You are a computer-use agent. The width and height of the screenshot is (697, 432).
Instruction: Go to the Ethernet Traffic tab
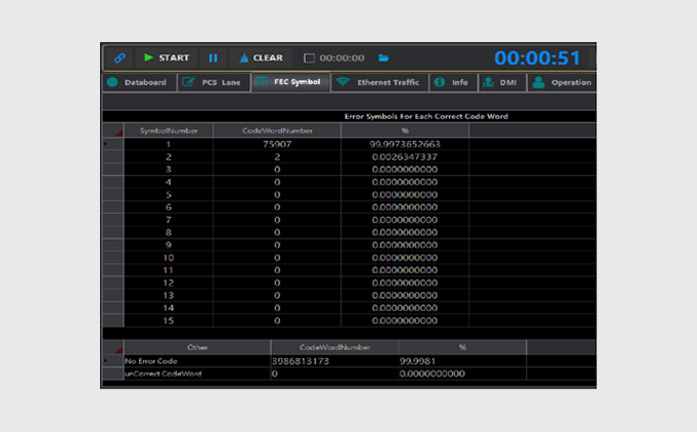(x=380, y=82)
